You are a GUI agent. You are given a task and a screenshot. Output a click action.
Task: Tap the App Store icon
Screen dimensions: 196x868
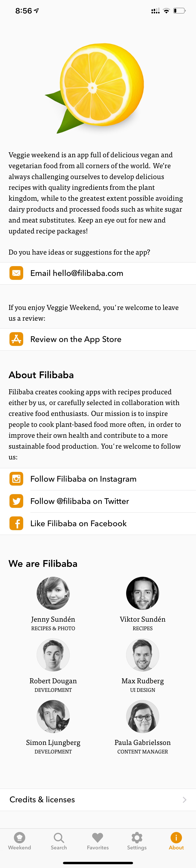click(16, 339)
